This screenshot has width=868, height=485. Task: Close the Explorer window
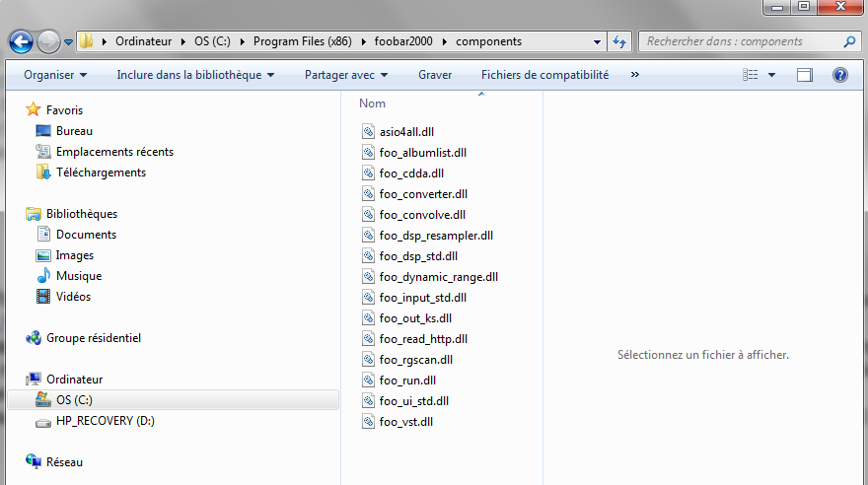click(840, 7)
